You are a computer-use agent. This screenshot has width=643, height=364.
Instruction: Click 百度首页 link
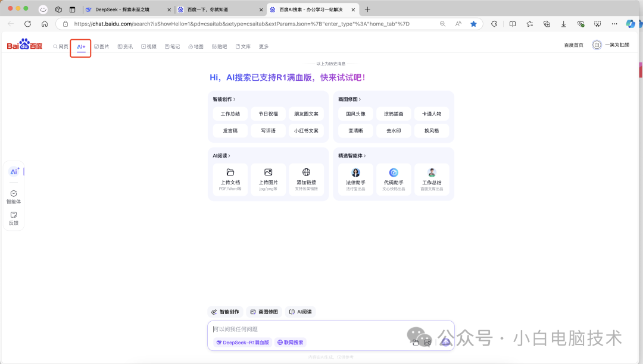coord(574,45)
